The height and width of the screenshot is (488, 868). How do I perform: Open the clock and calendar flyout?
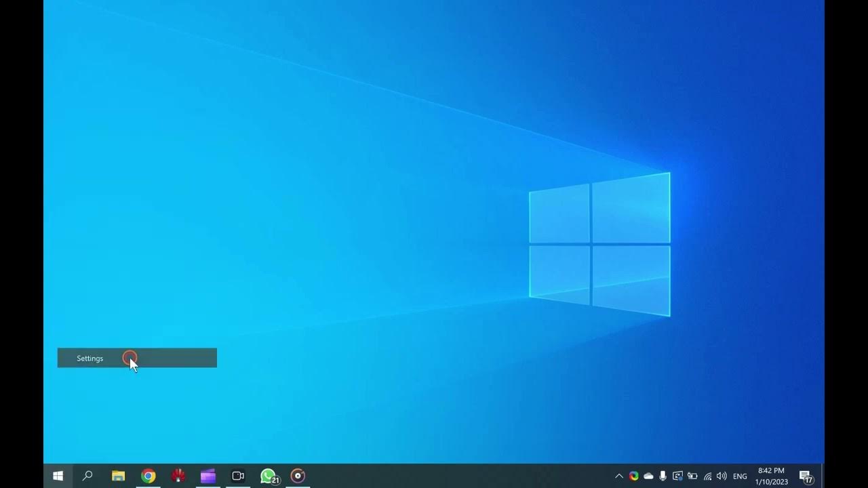click(772, 476)
